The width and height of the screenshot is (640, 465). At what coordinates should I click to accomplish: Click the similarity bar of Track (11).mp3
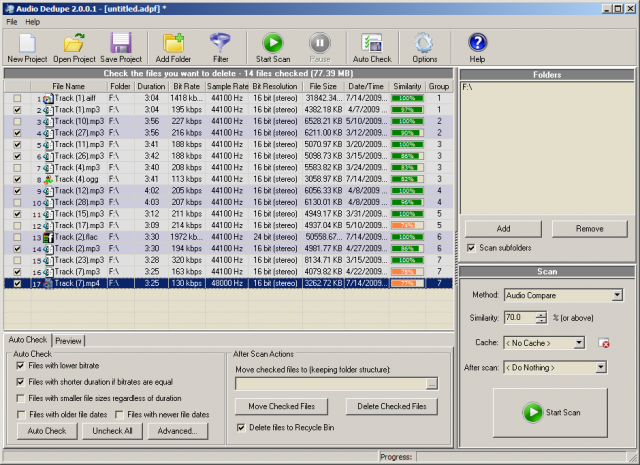tap(407, 145)
